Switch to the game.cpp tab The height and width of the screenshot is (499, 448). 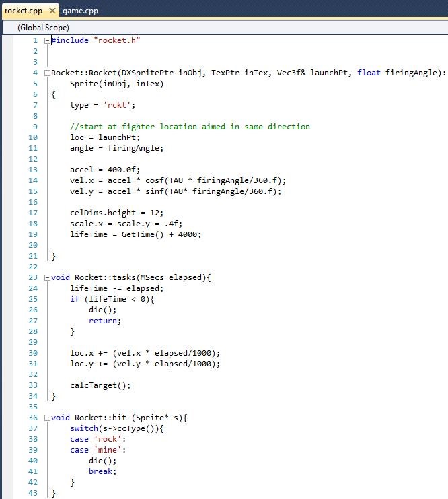(80, 11)
